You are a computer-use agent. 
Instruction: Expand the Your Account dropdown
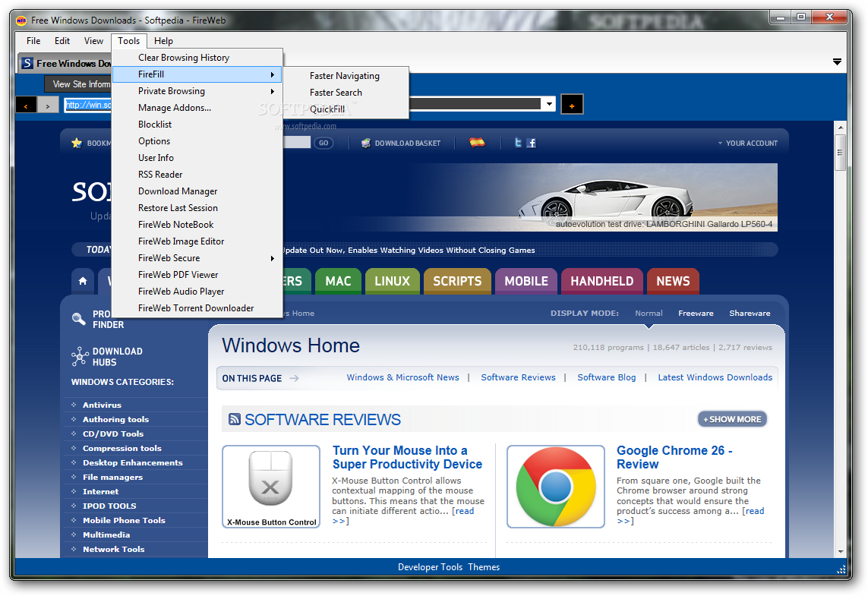[748, 143]
